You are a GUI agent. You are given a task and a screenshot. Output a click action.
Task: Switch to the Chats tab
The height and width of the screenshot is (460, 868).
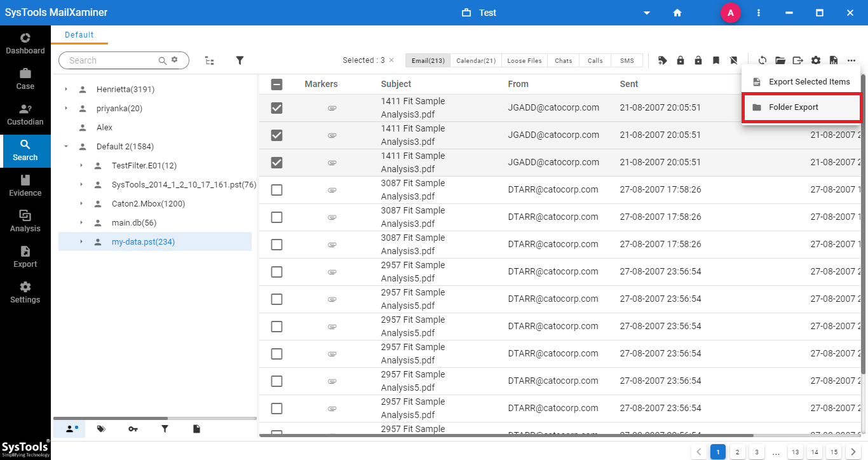pyautogui.click(x=563, y=60)
